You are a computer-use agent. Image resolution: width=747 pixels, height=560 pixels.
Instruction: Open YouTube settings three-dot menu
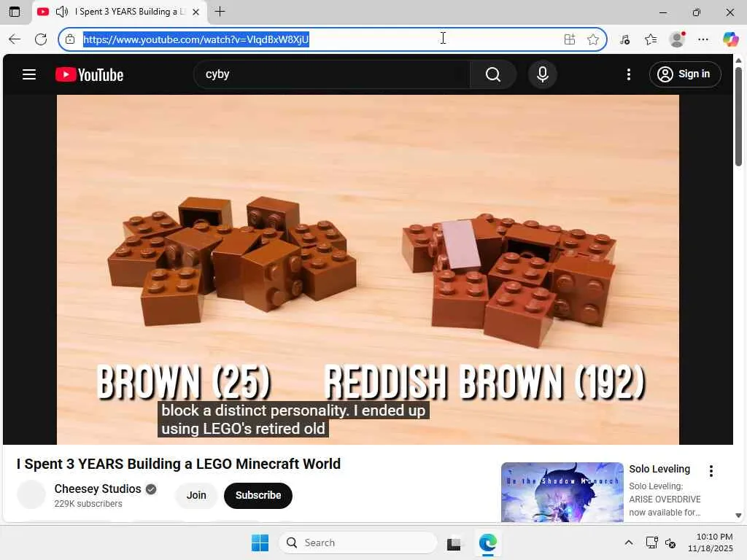[x=628, y=74]
